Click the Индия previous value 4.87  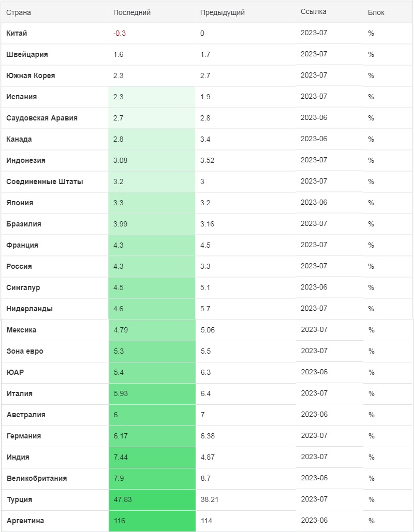coord(208,457)
